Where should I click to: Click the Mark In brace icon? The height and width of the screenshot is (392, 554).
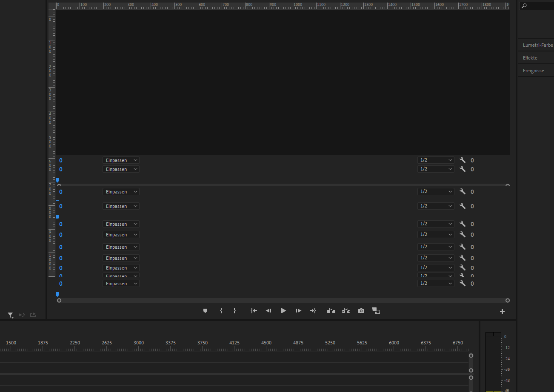click(x=221, y=311)
